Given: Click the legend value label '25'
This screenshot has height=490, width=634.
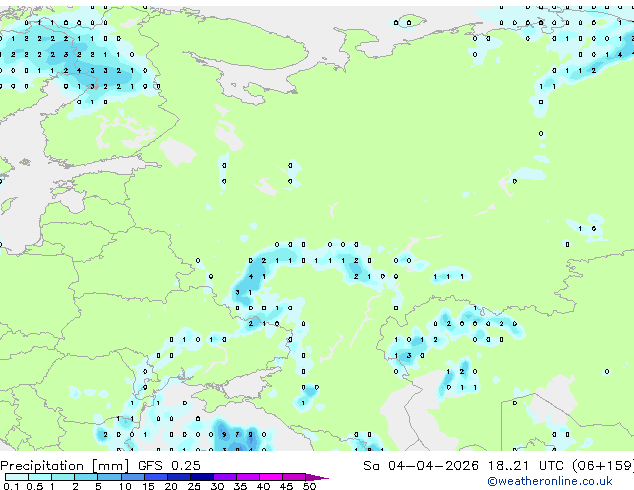Looking at the screenshot, I should (194, 486).
